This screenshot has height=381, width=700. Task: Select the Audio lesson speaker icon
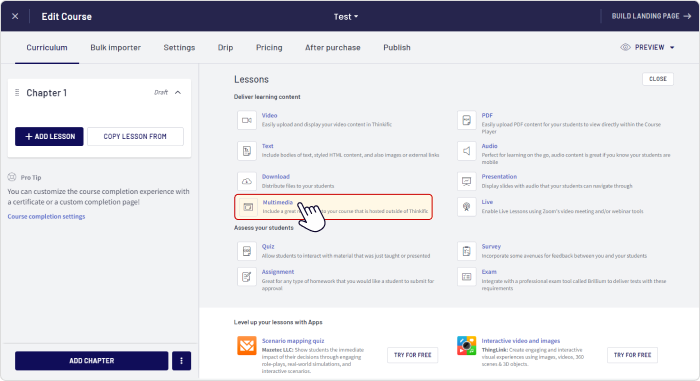(x=467, y=151)
